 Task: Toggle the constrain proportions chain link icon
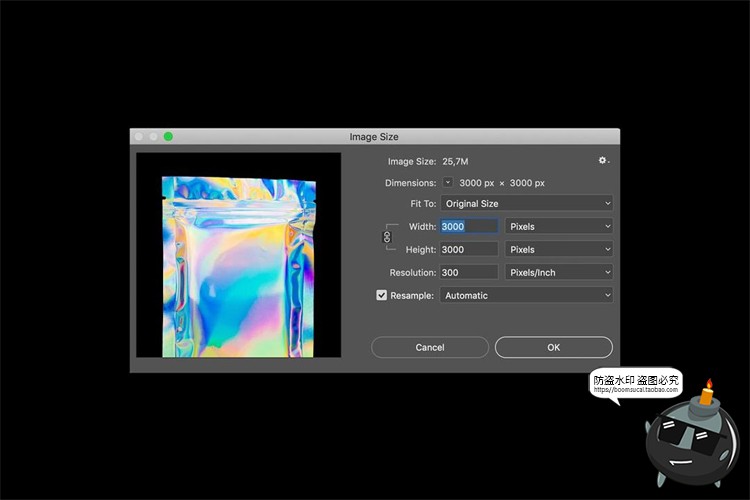click(x=387, y=238)
